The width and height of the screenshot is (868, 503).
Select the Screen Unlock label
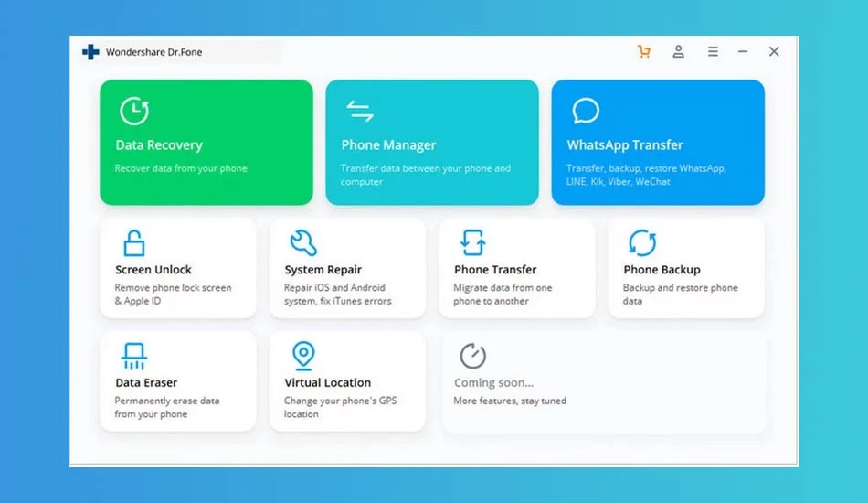tap(153, 270)
